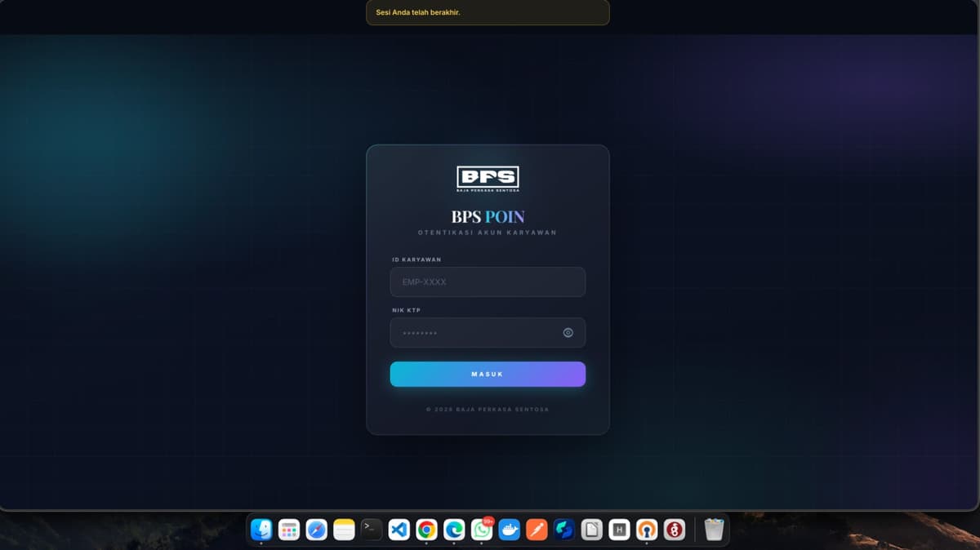Click the ID KARYAWAN field label
Viewport: 980px width, 550px height.
click(x=416, y=259)
